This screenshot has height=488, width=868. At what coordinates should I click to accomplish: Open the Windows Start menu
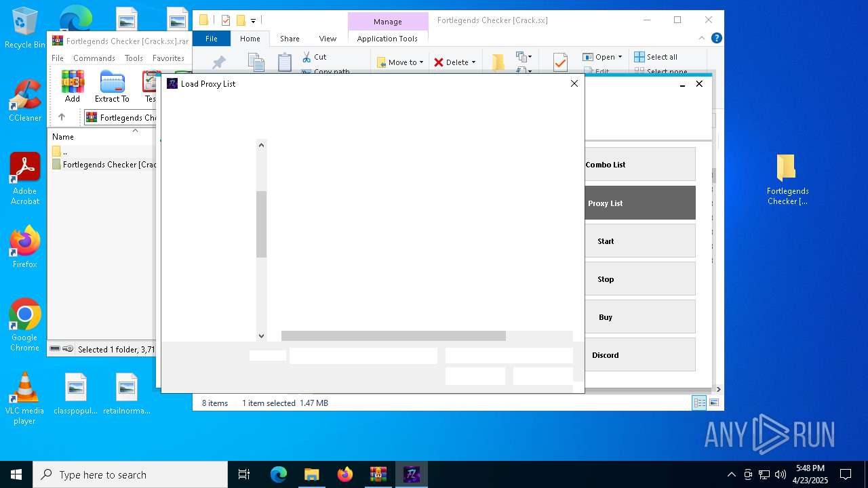coord(16,474)
